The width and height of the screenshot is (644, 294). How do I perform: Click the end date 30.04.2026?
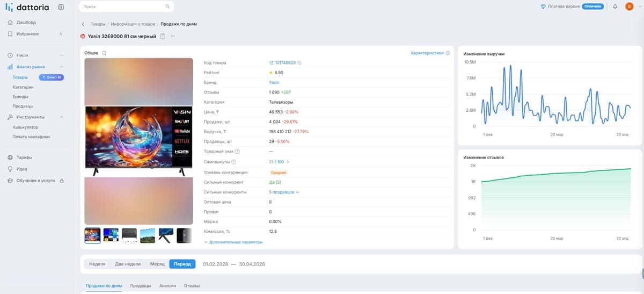pos(252,264)
